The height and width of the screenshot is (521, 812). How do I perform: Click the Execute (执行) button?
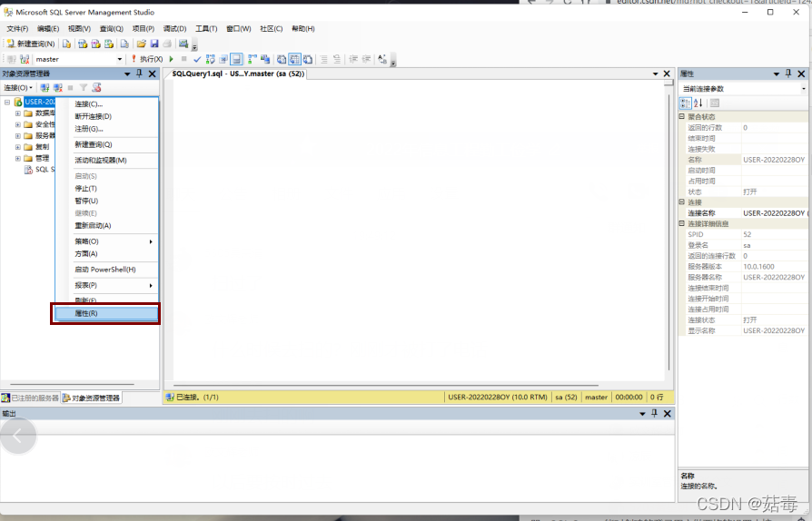pyautogui.click(x=146, y=59)
